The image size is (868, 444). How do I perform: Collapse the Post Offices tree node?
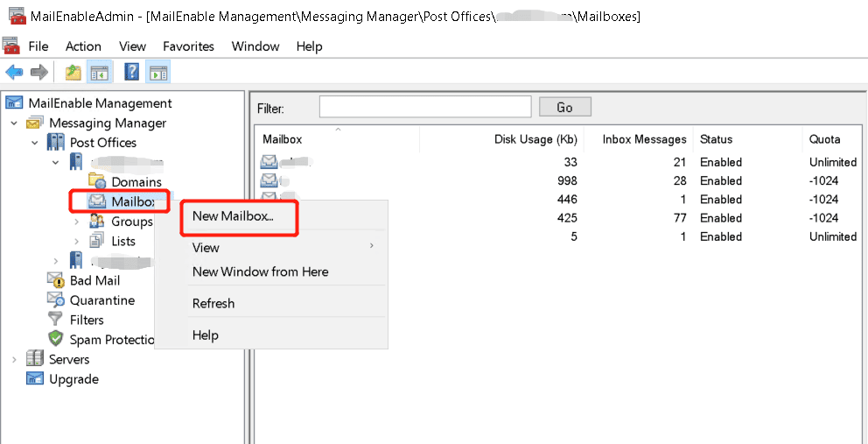pos(35,143)
